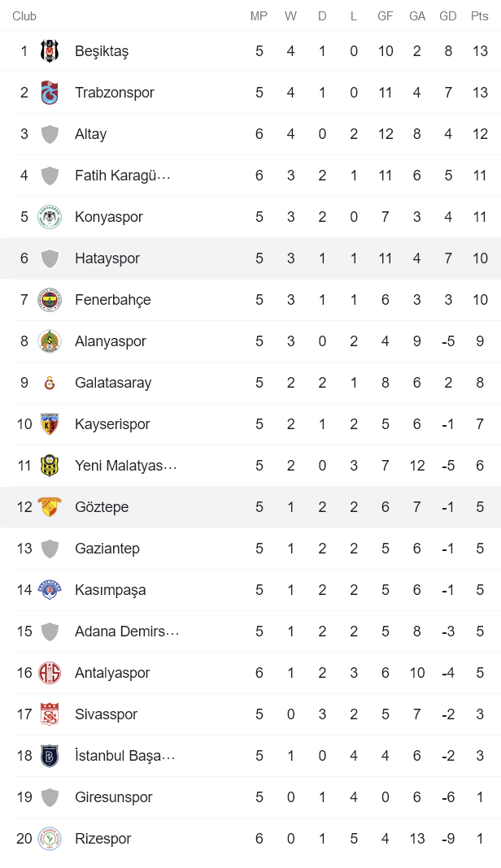The height and width of the screenshot is (868, 501).
Task: Click the Kasımpaşa club crest
Action: coord(50,589)
